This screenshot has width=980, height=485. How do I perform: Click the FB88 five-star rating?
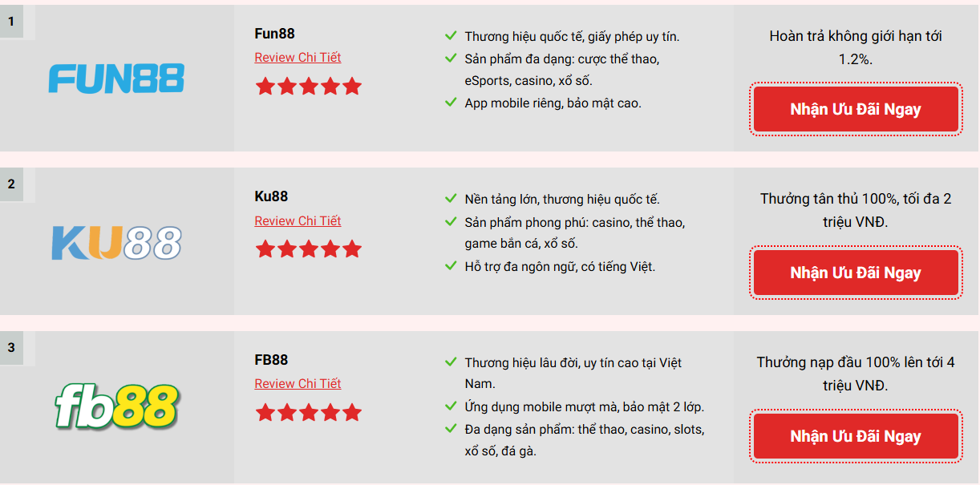pyautogui.click(x=308, y=413)
